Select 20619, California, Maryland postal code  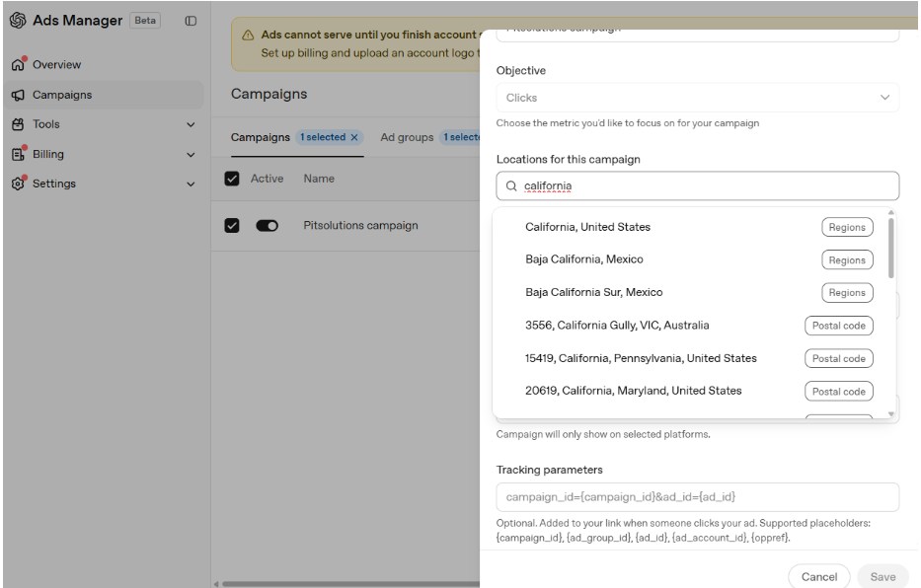(x=694, y=391)
